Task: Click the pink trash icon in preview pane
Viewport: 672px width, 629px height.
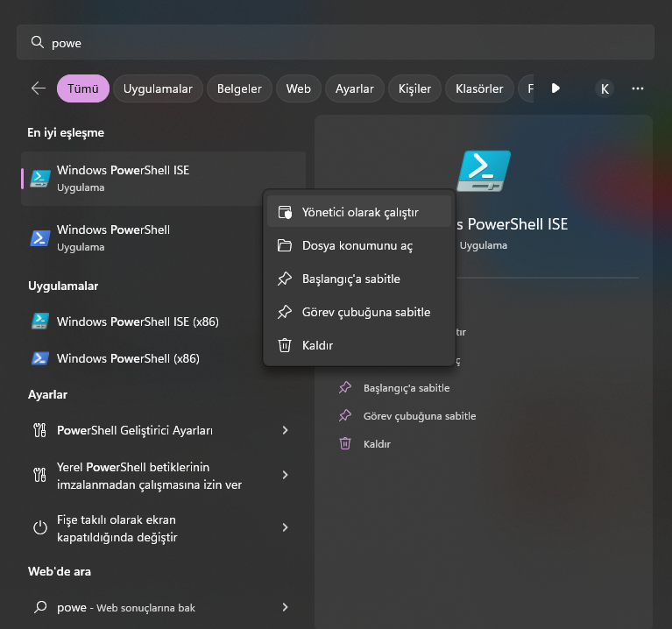Action: (x=345, y=443)
